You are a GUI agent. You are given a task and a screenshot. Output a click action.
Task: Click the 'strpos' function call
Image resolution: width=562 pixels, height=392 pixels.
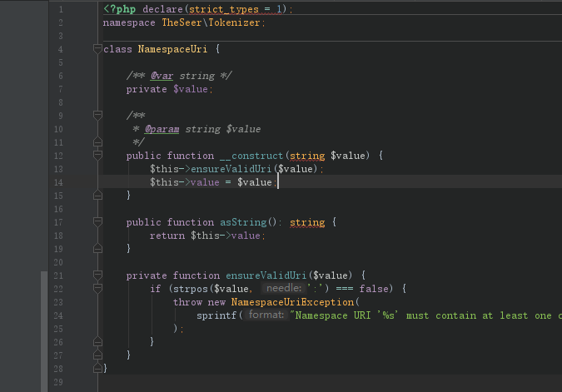click(x=191, y=289)
